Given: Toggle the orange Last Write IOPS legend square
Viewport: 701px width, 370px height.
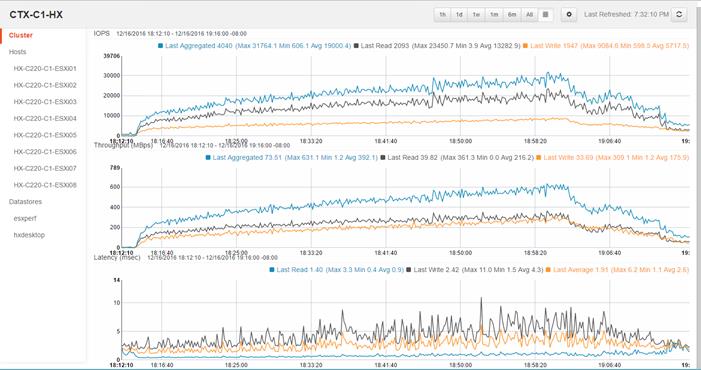Looking at the screenshot, I should click(x=525, y=46).
